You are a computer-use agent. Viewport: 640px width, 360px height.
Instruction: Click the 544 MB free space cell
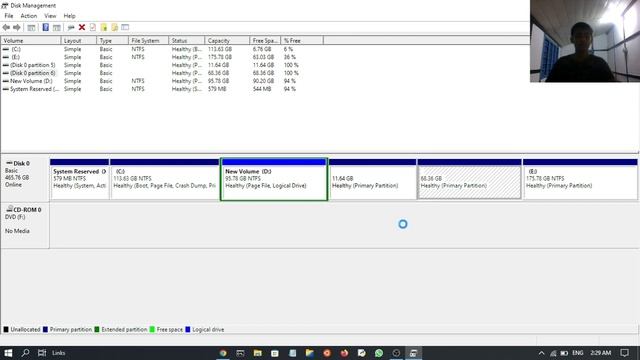click(x=262, y=89)
